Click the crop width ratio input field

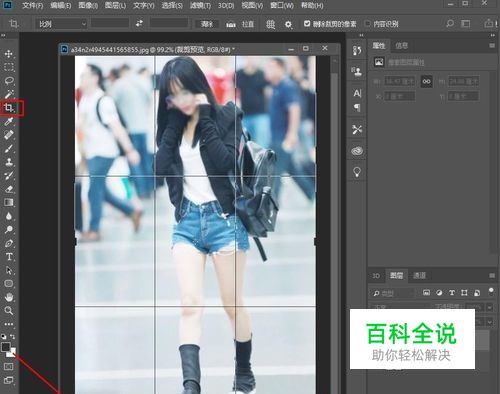click(110, 23)
